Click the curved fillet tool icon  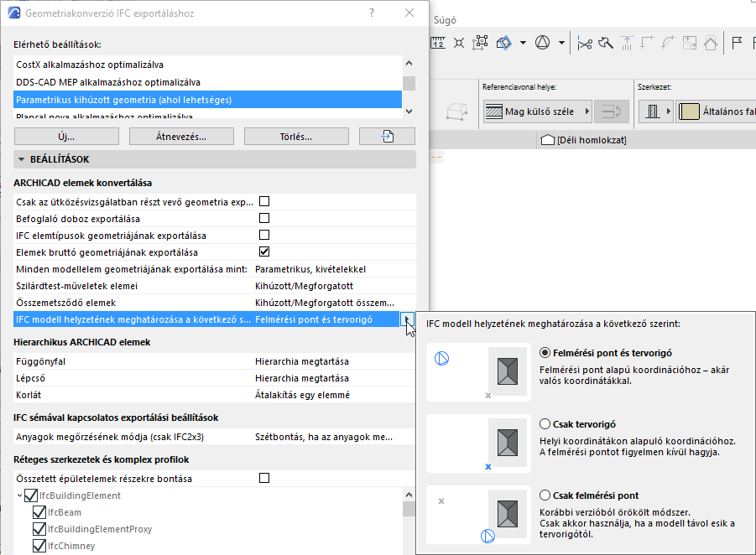click(668, 43)
